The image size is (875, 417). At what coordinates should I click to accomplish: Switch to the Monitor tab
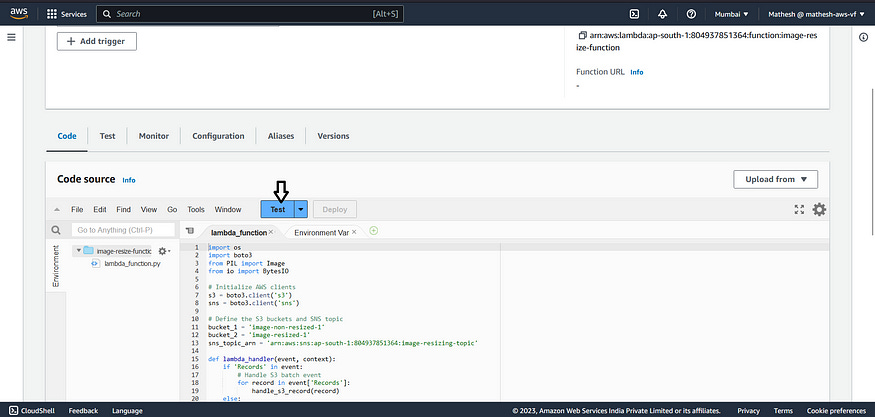pos(153,136)
